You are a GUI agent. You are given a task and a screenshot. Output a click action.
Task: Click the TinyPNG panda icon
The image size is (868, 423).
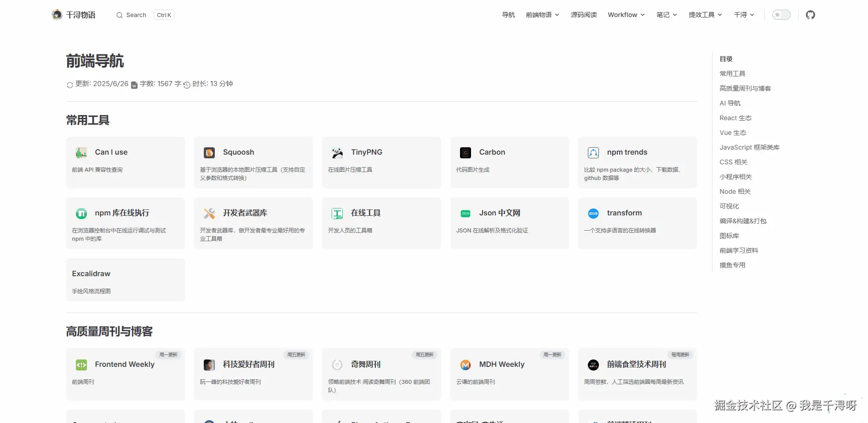pos(337,152)
